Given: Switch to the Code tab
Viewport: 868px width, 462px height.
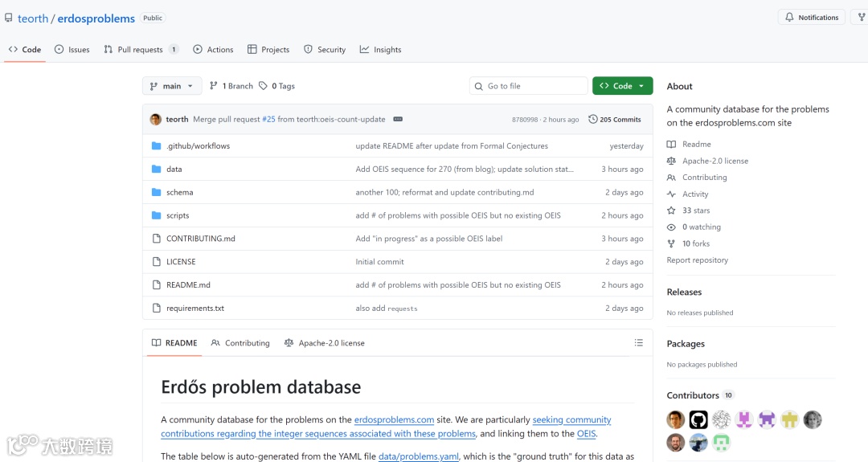Looking at the screenshot, I should tap(25, 49).
